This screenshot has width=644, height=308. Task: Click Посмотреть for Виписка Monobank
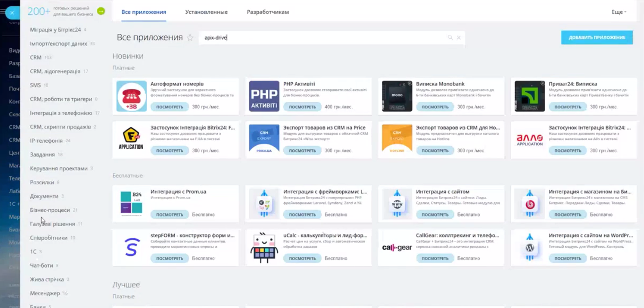435,107
